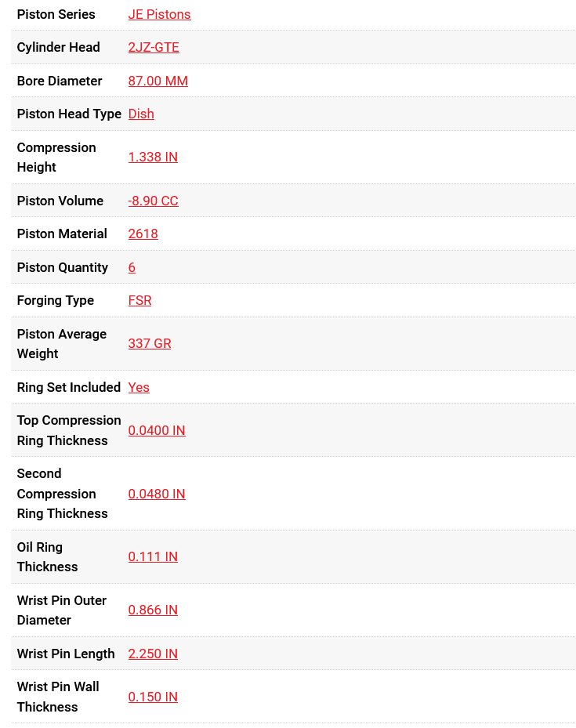This screenshot has width=576, height=728.
Task: Open the FSR forging type link
Action: click(139, 300)
